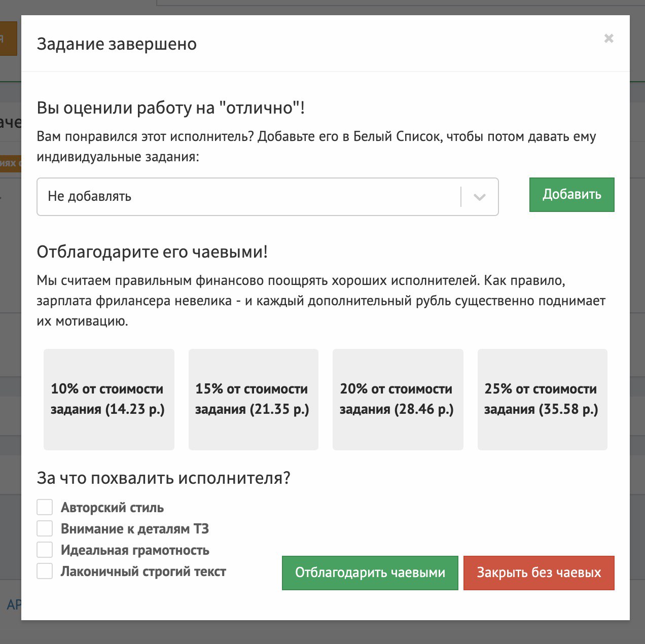The height and width of the screenshot is (644, 645).
Task: Click the 'Отблагодарить чаевыми' green button
Action: click(x=370, y=573)
